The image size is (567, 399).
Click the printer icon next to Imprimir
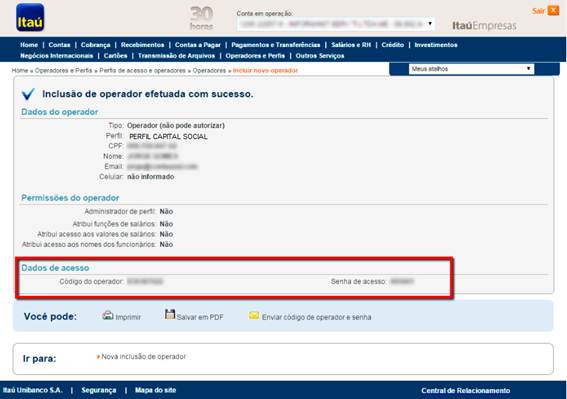pyautogui.click(x=108, y=315)
